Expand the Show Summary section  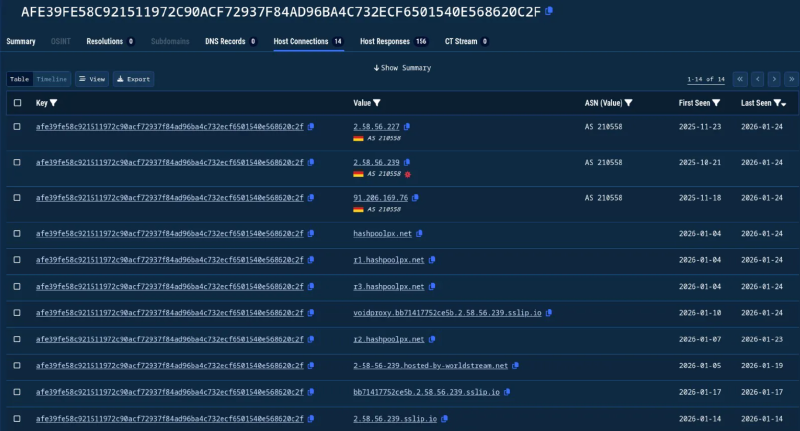pos(402,68)
